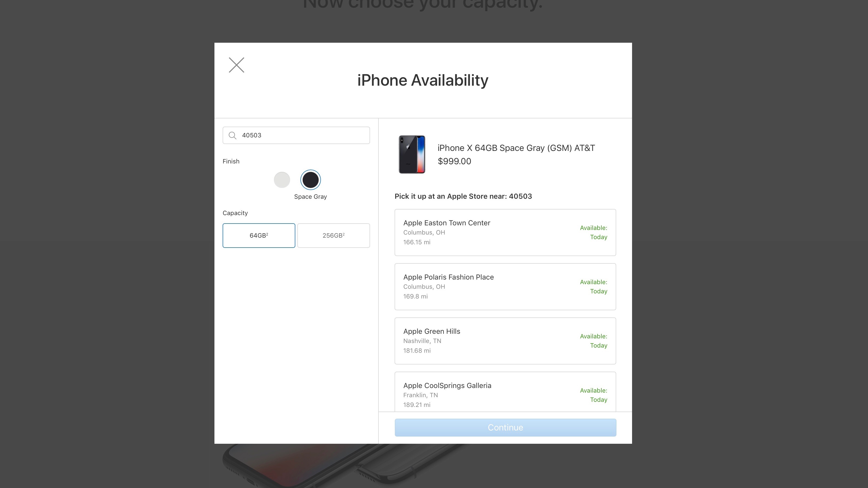Expand Apple CoolSprings Galleria store entry

coord(506,394)
